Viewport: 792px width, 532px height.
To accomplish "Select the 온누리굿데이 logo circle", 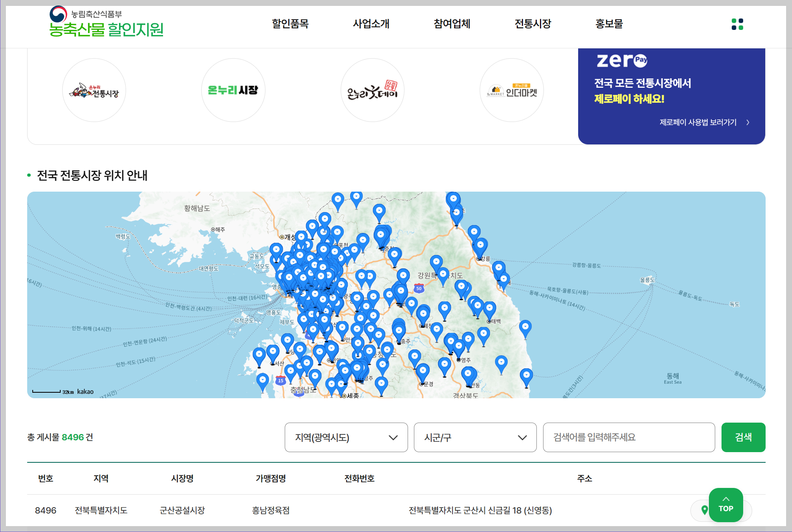I will click(372, 90).
